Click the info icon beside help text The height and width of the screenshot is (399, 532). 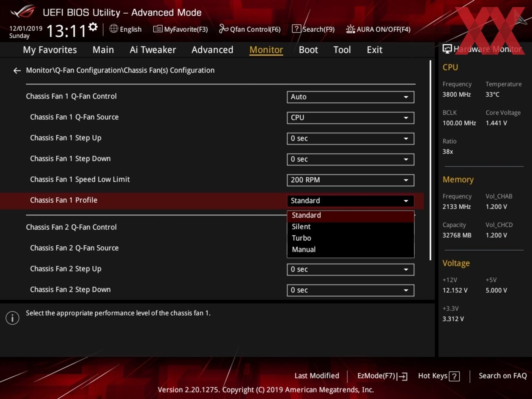point(13,318)
